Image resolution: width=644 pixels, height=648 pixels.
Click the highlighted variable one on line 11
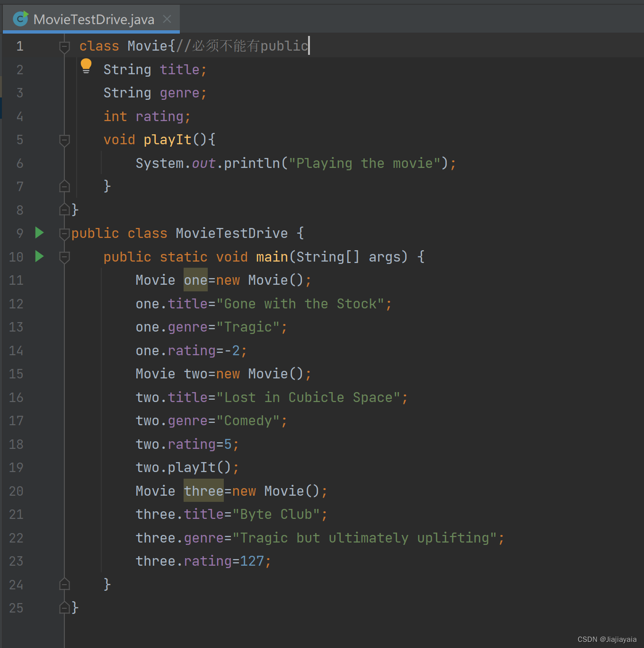coord(195,280)
